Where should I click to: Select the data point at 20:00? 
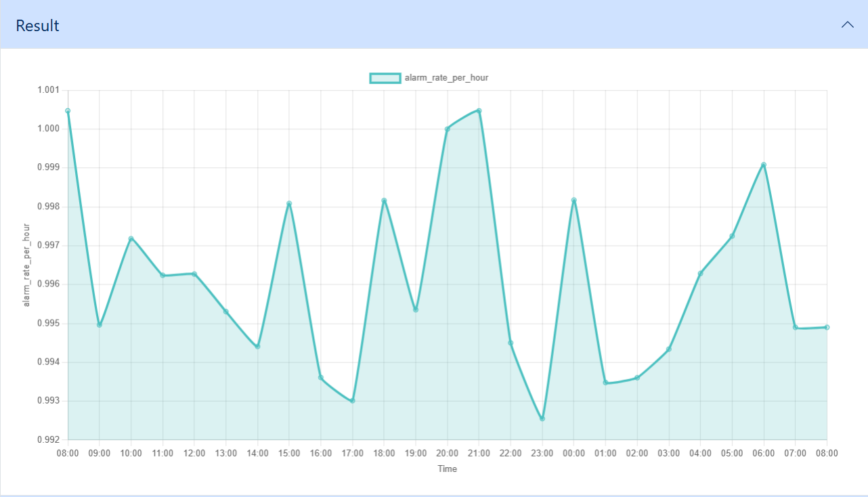click(448, 129)
